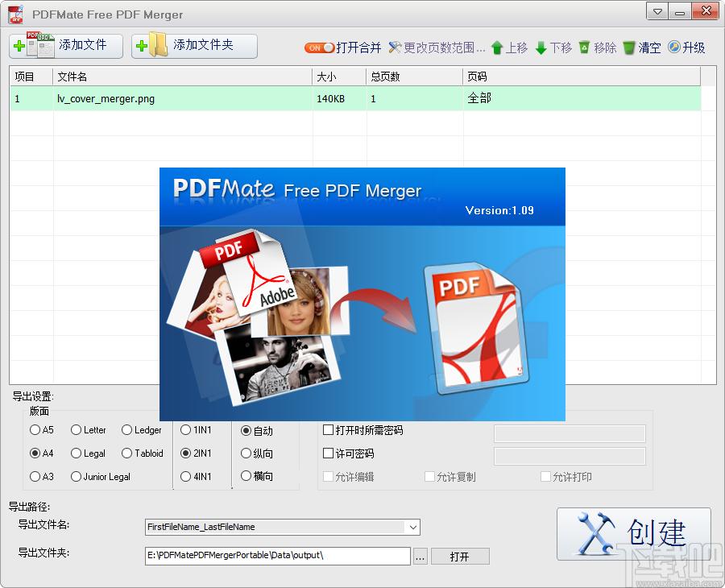Enable 许可密码 checkbox
The image size is (725, 588).
tap(328, 453)
